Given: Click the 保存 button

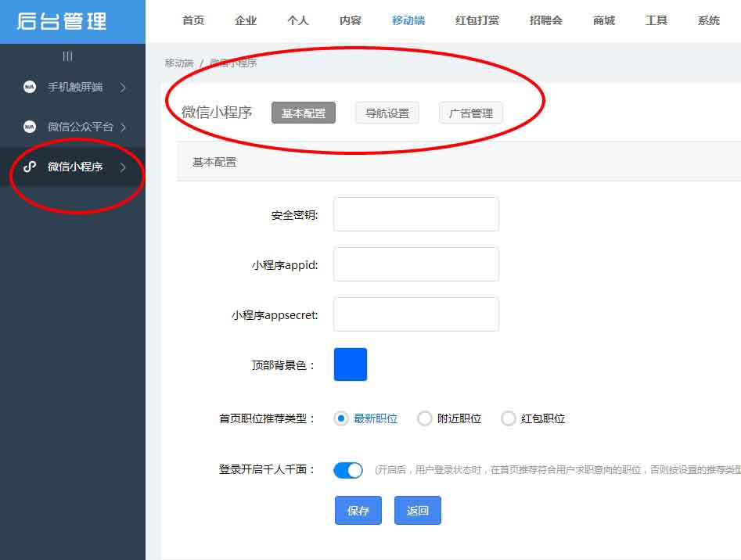Looking at the screenshot, I should coord(358,510).
